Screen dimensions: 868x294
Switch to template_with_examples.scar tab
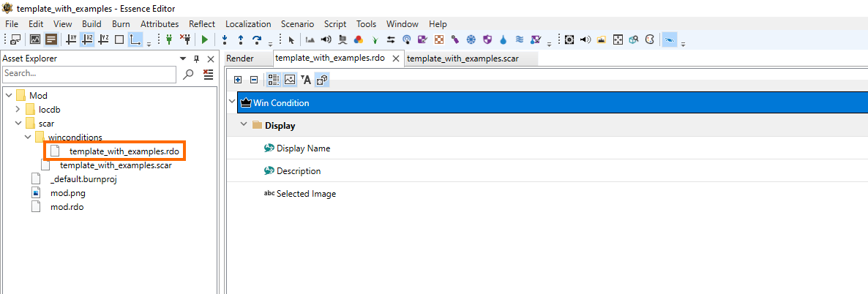point(463,58)
